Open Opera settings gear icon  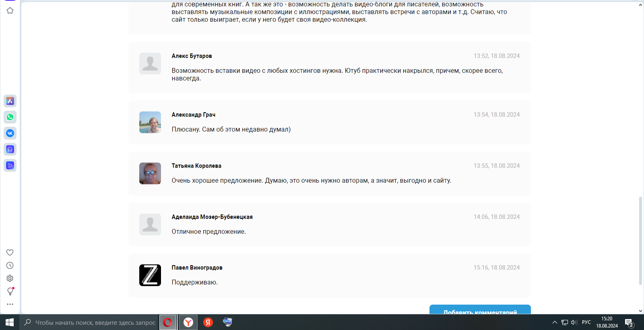point(10,278)
